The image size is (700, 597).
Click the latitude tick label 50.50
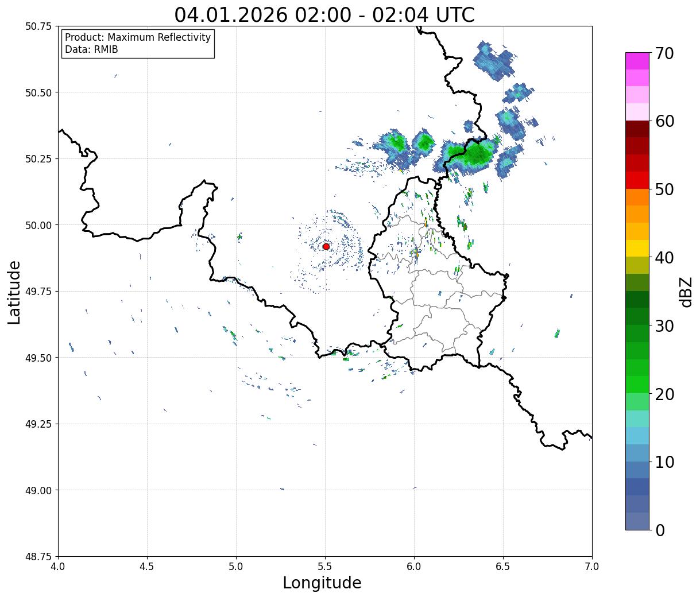point(38,92)
